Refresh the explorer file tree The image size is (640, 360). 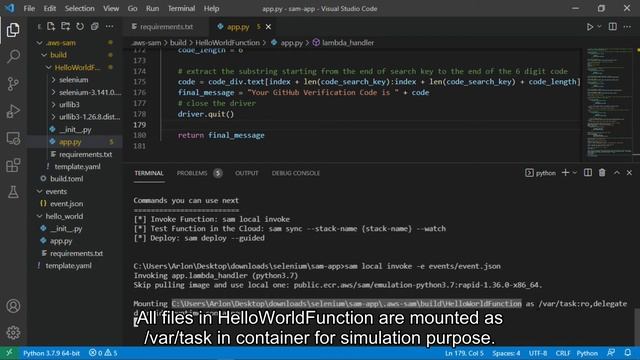pyautogui.click(x=80, y=27)
